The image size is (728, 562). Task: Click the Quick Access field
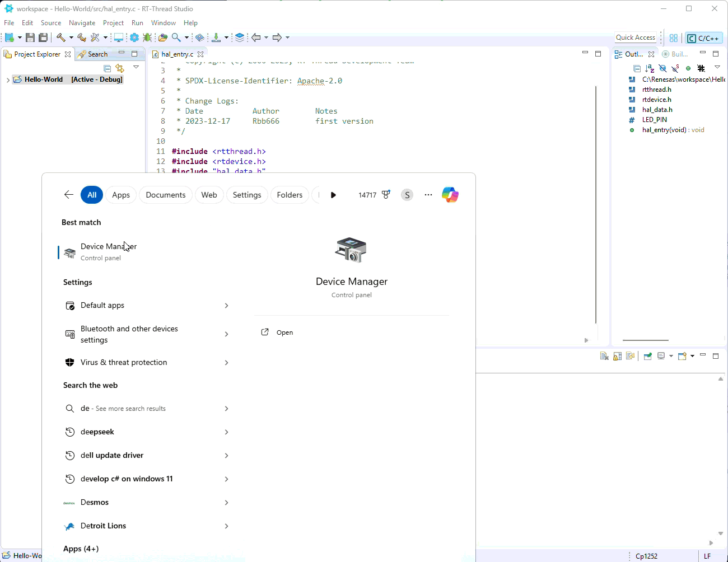coord(635,38)
